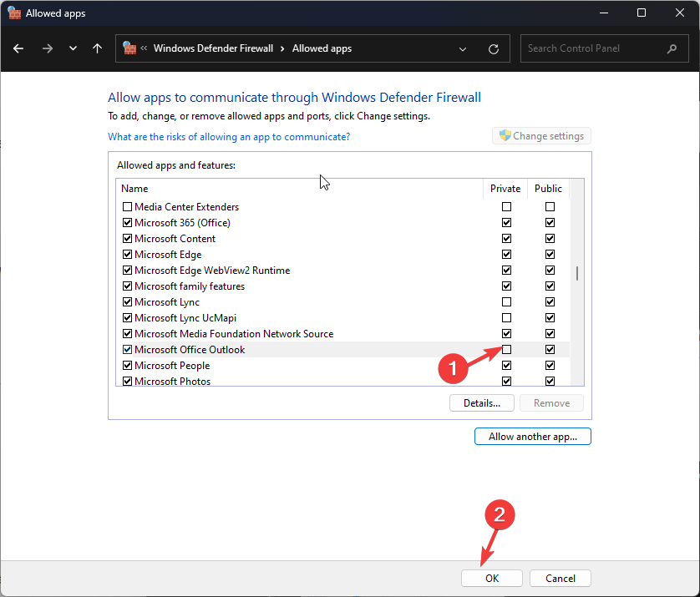
Task: Click Allow another app button
Action: (533, 437)
